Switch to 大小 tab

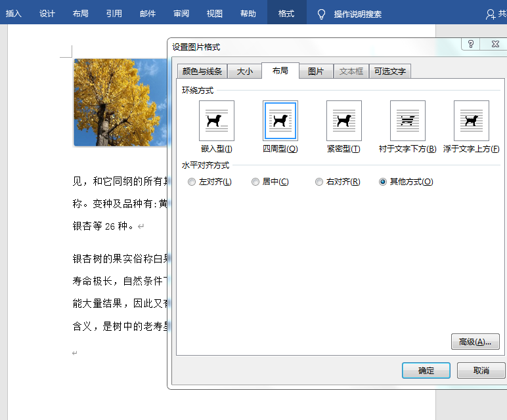245,72
